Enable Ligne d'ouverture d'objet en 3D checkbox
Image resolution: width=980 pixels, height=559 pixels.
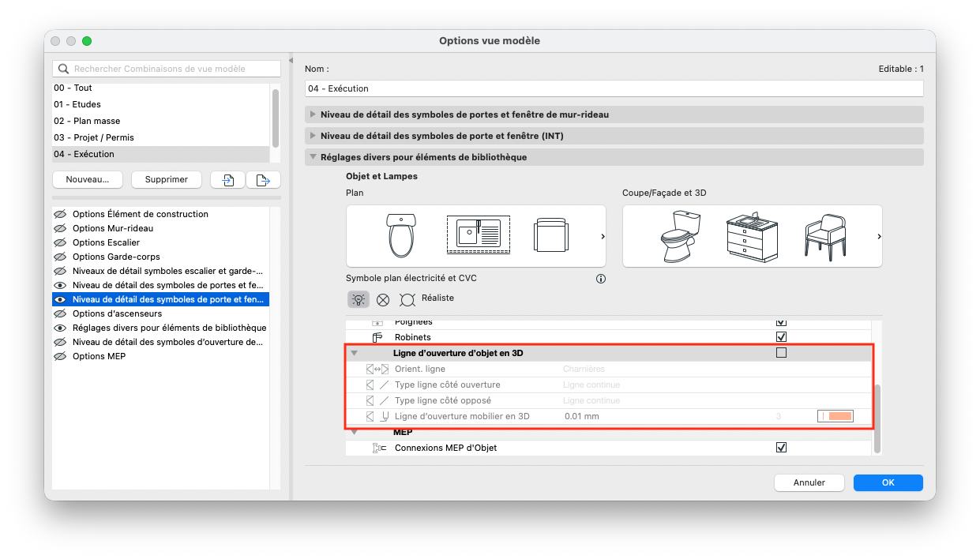782,353
